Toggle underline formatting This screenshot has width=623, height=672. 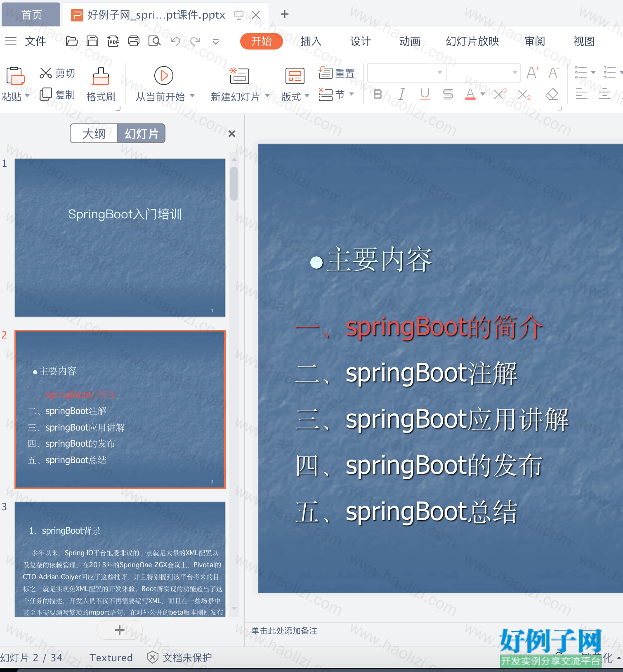coord(425,95)
